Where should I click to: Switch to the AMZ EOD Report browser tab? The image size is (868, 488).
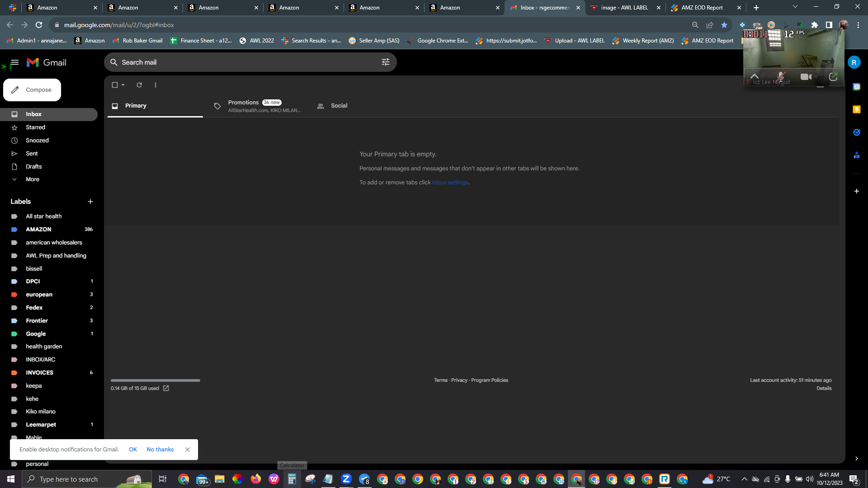click(707, 8)
